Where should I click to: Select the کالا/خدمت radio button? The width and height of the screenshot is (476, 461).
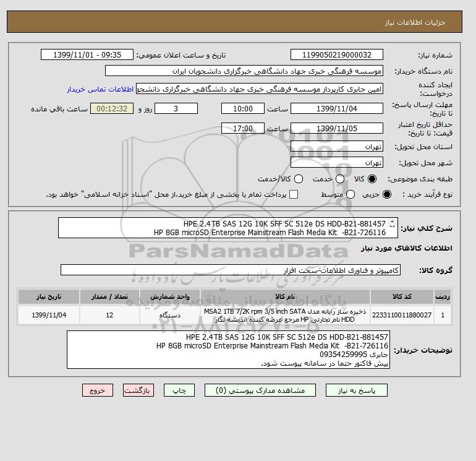click(x=299, y=179)
